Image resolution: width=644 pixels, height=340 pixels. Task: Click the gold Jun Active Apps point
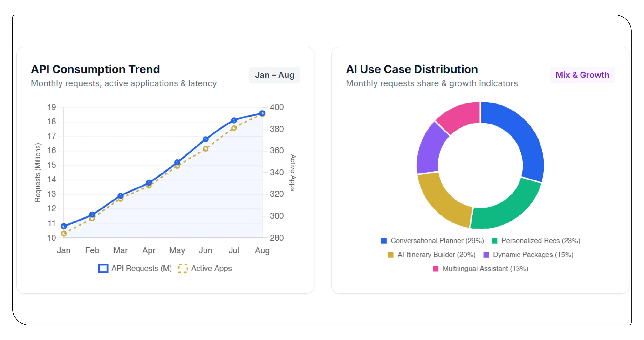(205, 149)
